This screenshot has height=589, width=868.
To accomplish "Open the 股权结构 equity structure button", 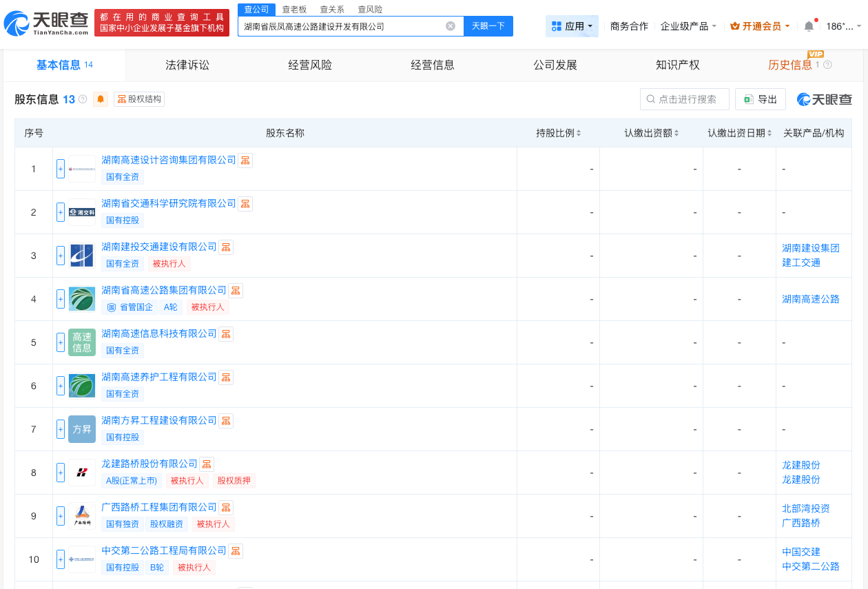I will point(139,99).
